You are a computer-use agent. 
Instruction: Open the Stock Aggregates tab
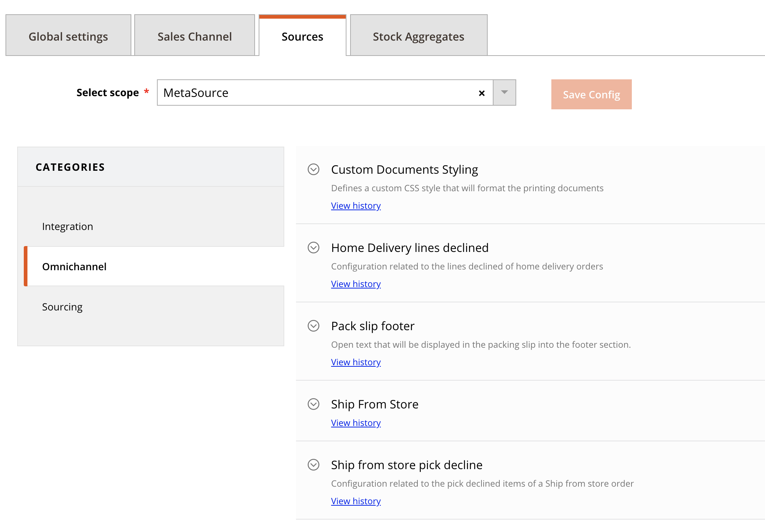coord(419,35)
